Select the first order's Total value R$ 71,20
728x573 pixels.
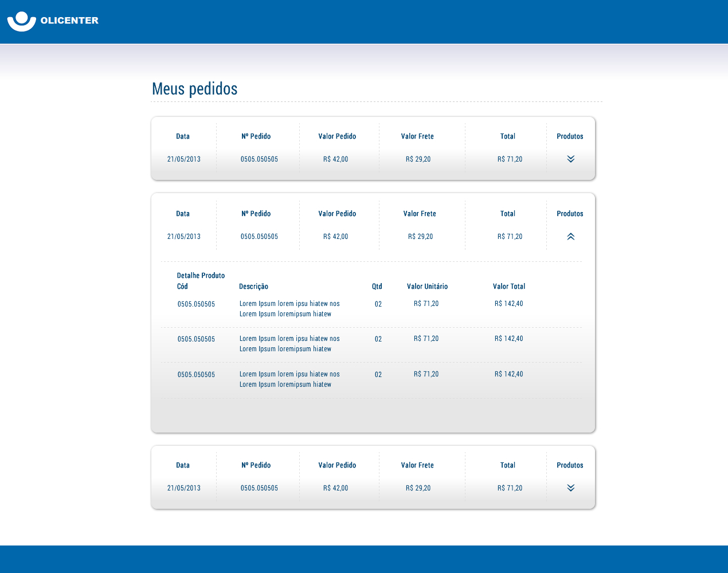tap(510, 159)
